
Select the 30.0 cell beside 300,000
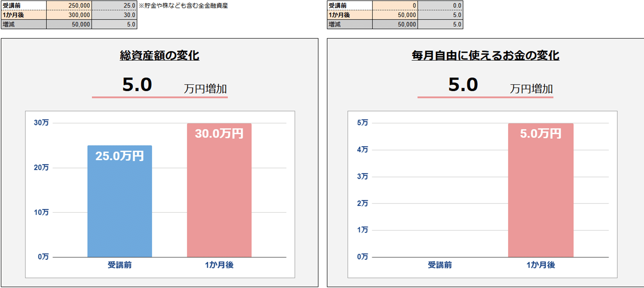click(115, 15)
